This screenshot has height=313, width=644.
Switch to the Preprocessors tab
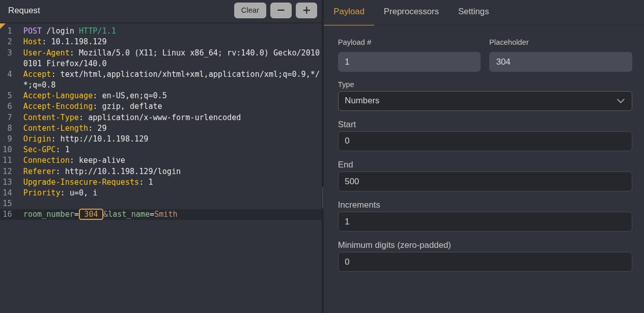(x=411, y=11)
